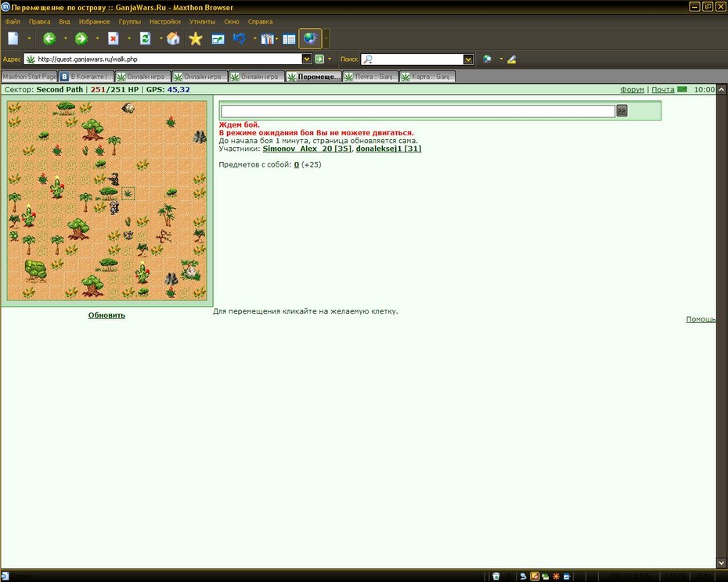
Task: Switch to the Maxthon Start Page tab
Action: coord(29,77)
